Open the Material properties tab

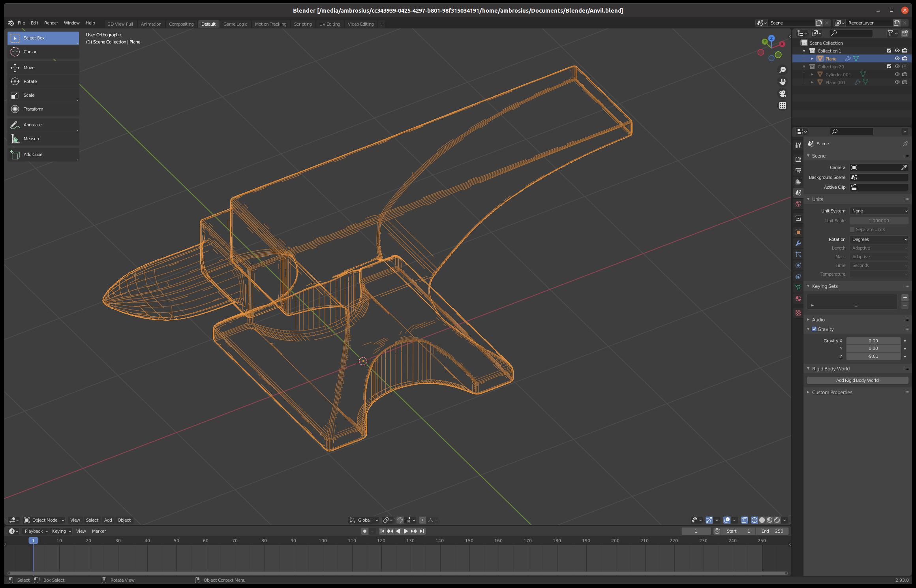[798, 299]
